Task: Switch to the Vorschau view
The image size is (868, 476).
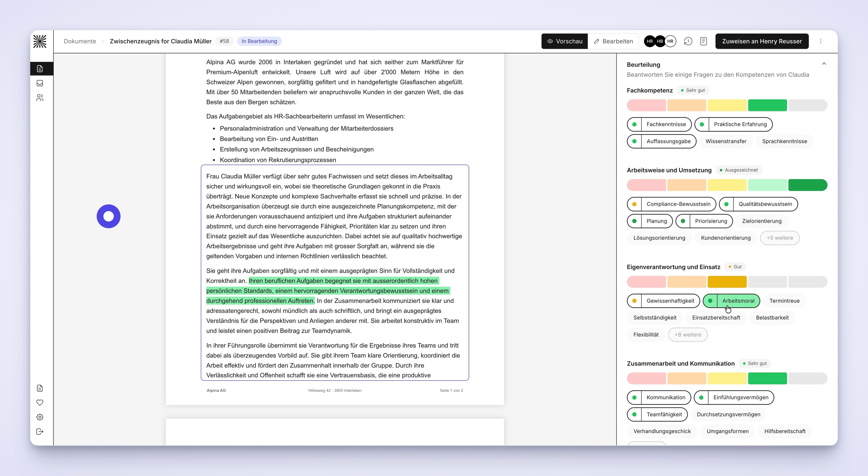Action: [565, 41]
